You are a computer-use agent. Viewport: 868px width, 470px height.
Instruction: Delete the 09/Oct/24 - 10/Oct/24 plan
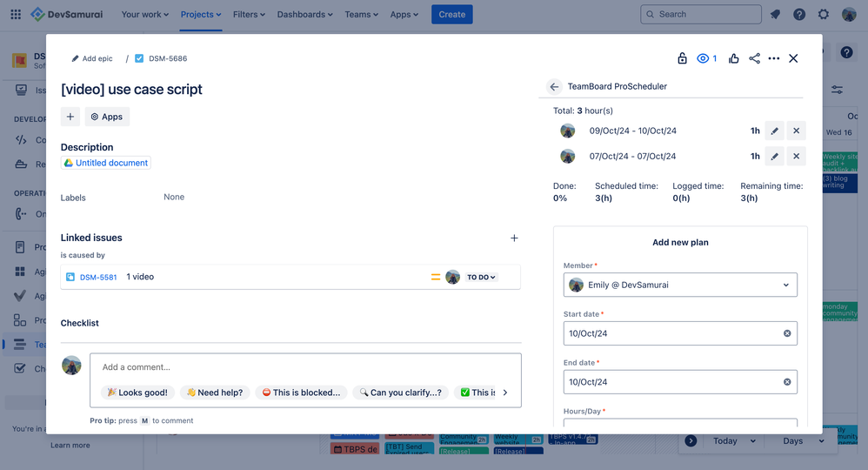tap(796, 131)
